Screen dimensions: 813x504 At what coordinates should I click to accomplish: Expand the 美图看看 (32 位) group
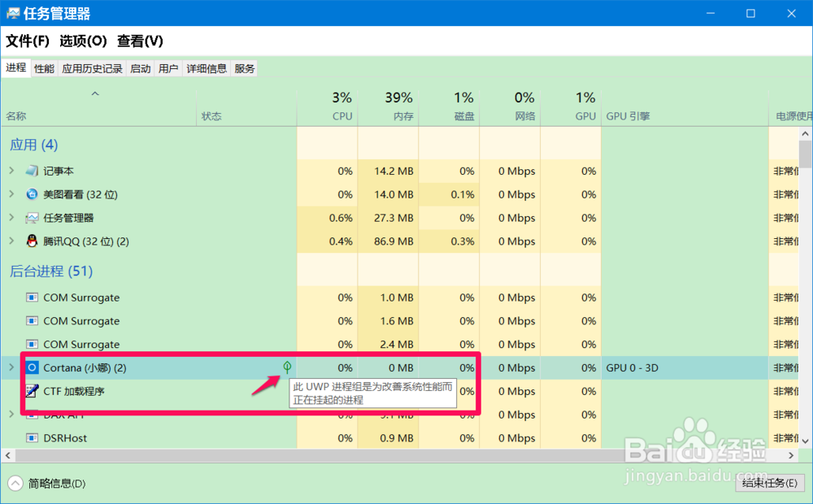[x=11, y=193]
